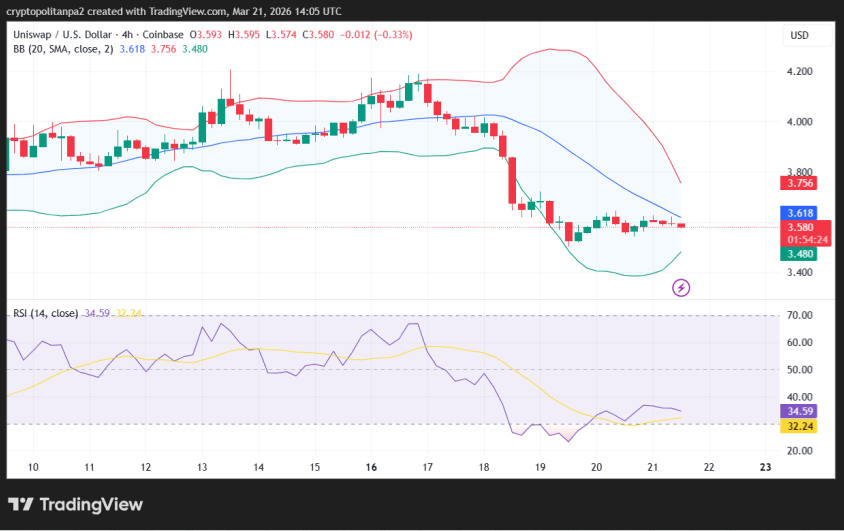The image size is (844, 531).
Task: Click the last red candle on the chart
Action: coord(681,225)
